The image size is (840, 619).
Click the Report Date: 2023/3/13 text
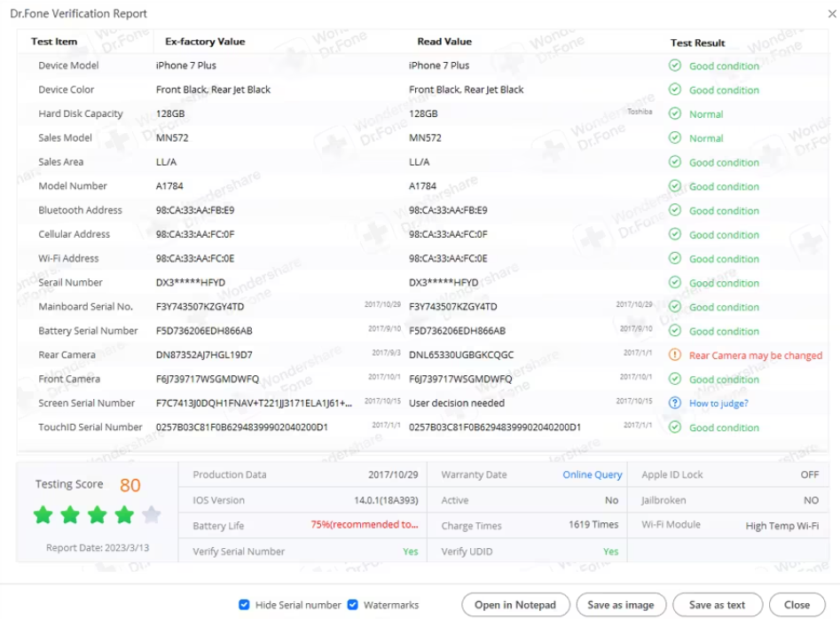98,548
